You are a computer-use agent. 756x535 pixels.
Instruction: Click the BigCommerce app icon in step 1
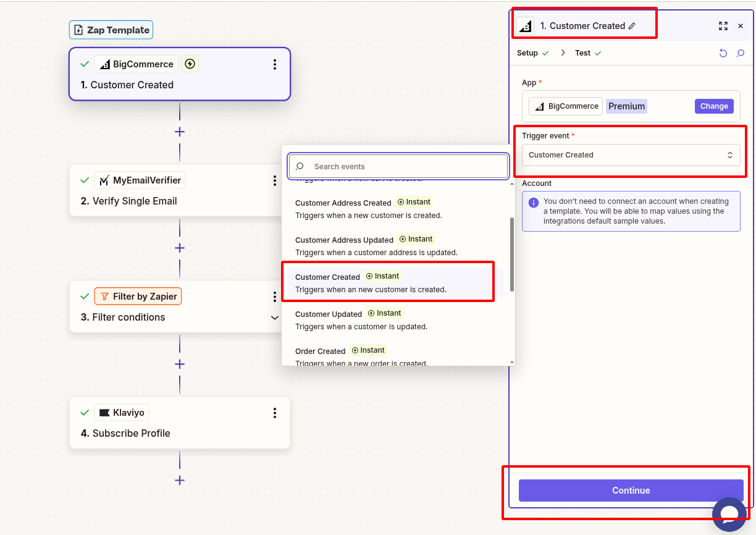[x=106, y=64]
